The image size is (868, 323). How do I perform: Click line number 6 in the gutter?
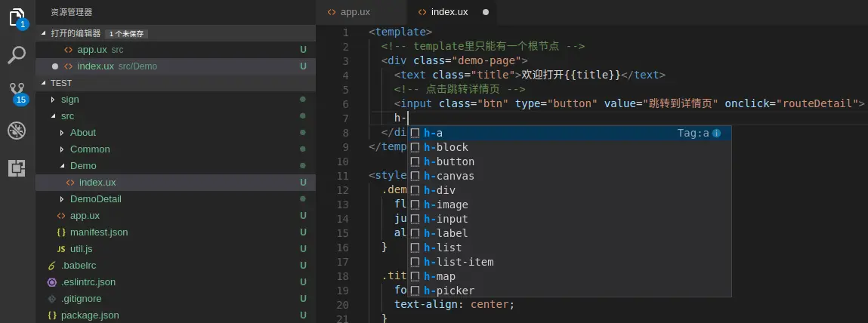[345, 104]
